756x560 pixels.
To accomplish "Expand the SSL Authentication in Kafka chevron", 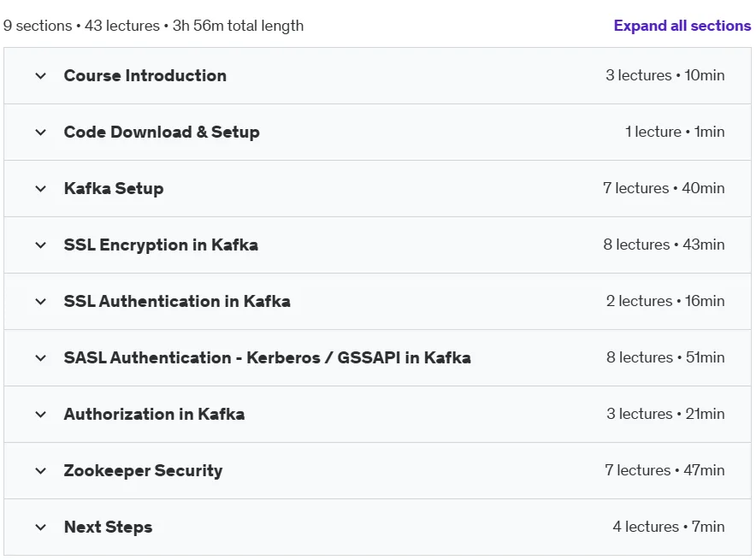I will 41,302.
